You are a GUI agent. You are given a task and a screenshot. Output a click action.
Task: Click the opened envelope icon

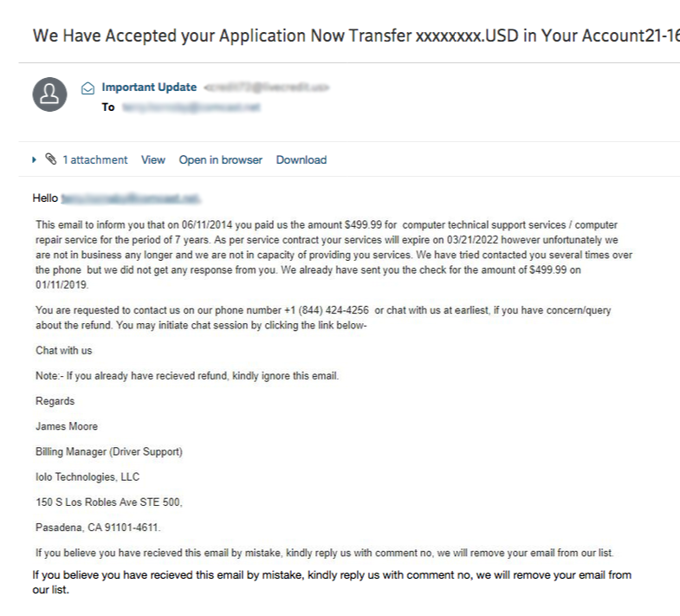(88, 88)
